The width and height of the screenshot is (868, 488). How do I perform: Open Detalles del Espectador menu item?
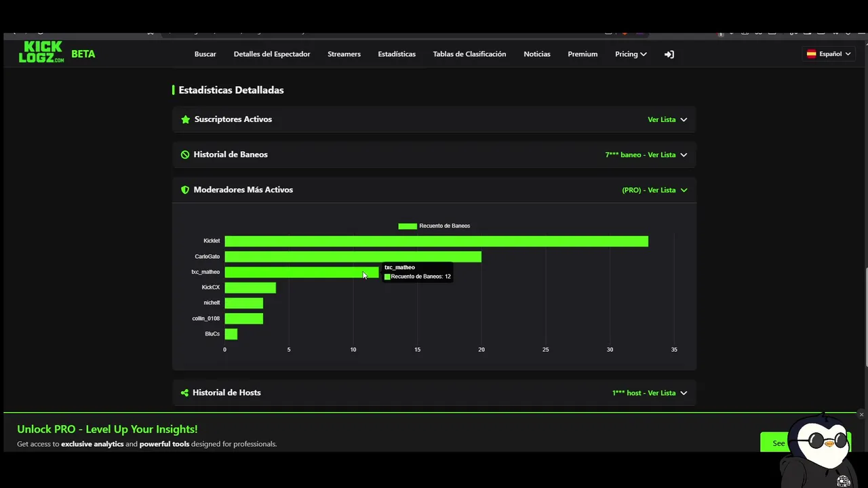point(272,54)
